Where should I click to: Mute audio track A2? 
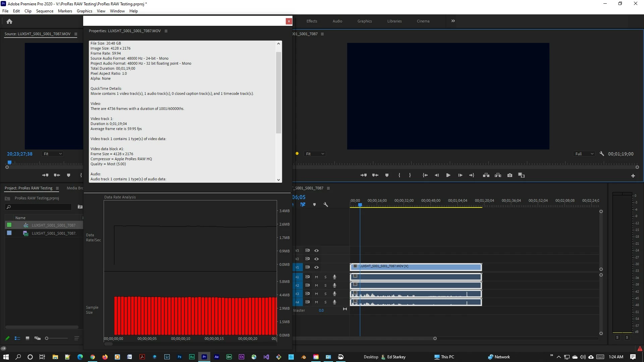pos(316,285)
